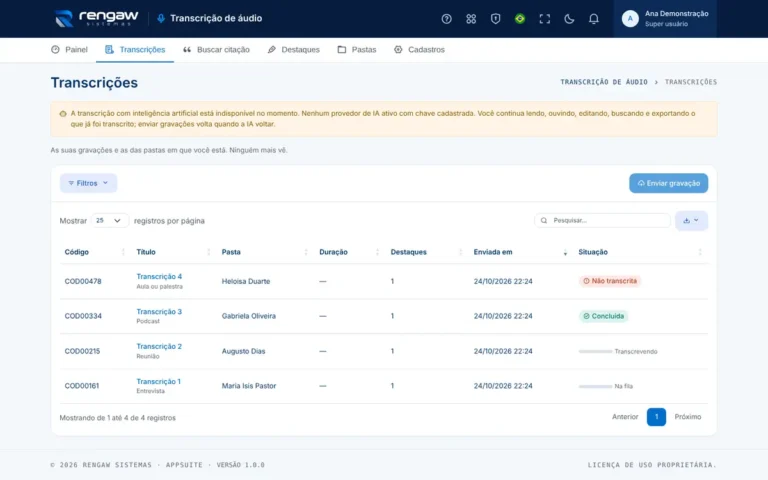The width and height of the screenshot is (768, 480).
Task: Sort by the Título column
Action: click(x=173, y=252)
